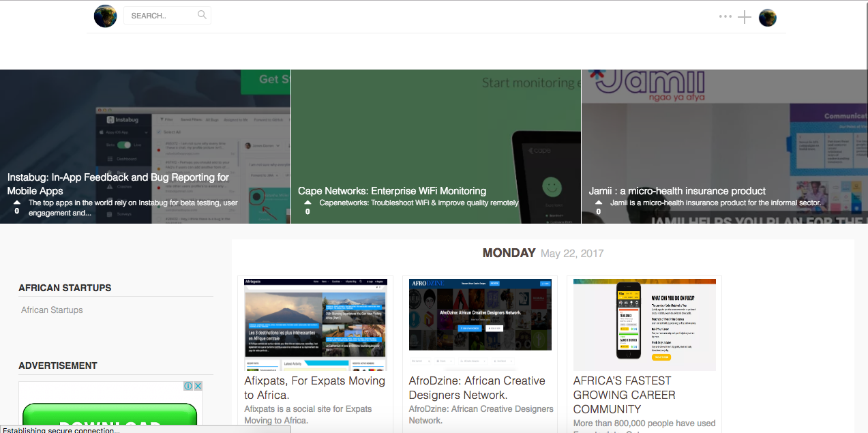Image resolution: width=868 pixels, height=433 pixels.
Task: Upvote the Instabug featured post
Action: 17,203
